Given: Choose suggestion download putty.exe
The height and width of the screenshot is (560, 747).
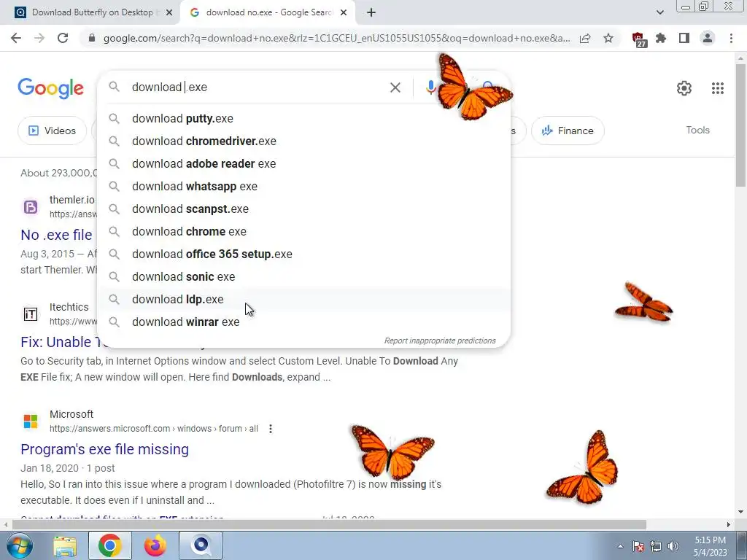Looking at the screenshot, I should tap(303, 119).
